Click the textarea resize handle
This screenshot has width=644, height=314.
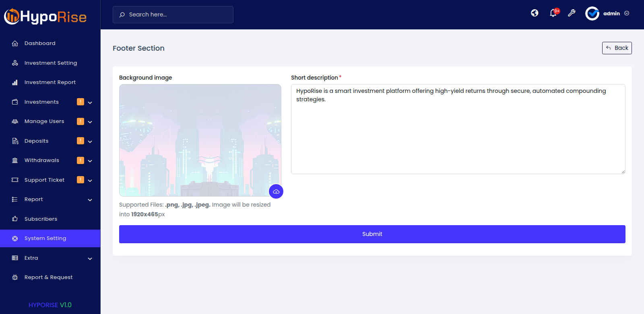623,172
